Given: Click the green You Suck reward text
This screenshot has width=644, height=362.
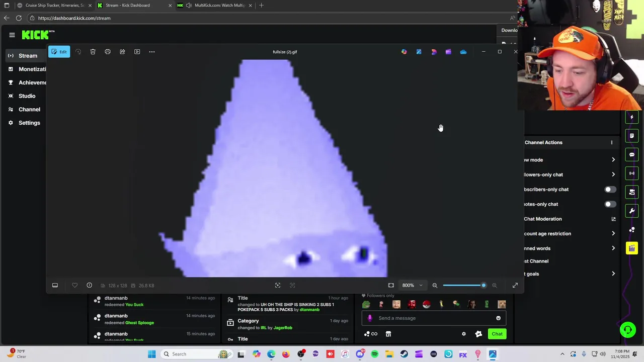Looking at the screenshot, I should click(x=134, y=305).
